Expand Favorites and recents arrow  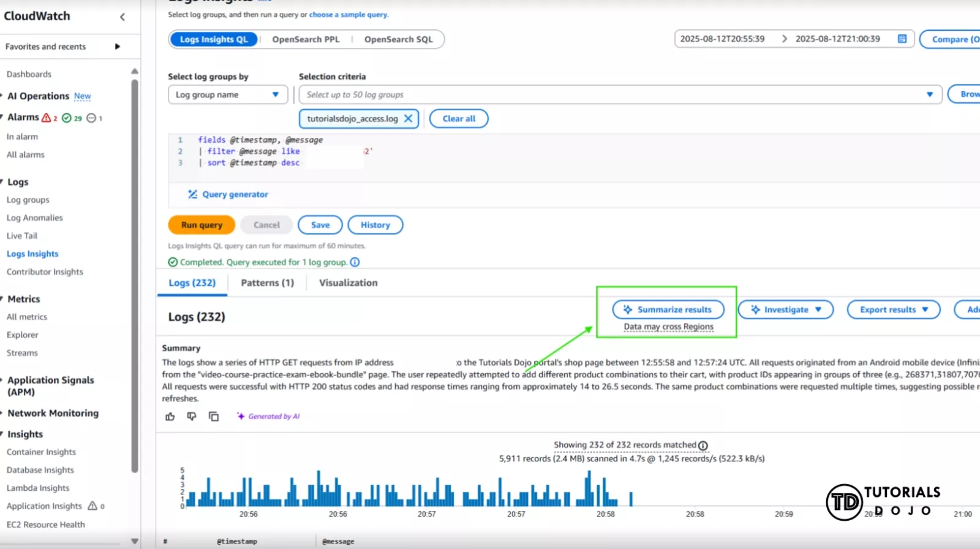click(118, 47)
